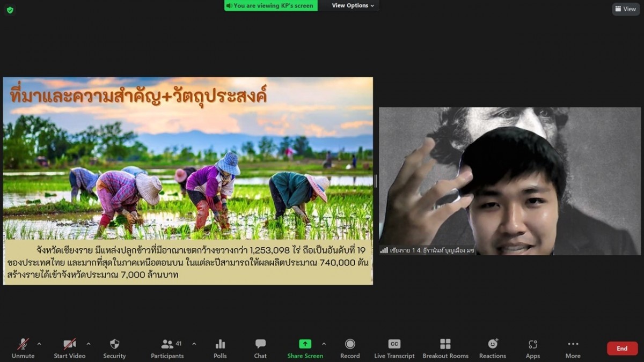Image resolution: width=644 pixels, height=362 pixels.
Task: Click the signal strength icon on video tile
Action: tap(384, 250)
